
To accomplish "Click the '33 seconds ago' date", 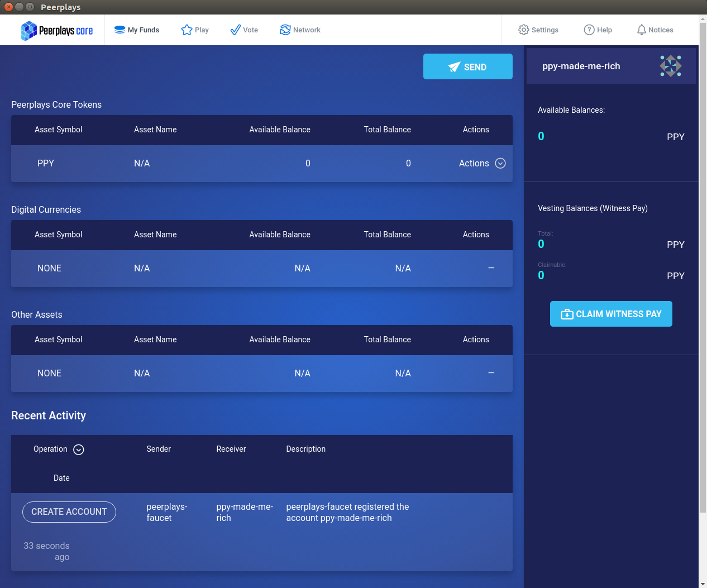I will click(46, 551).
